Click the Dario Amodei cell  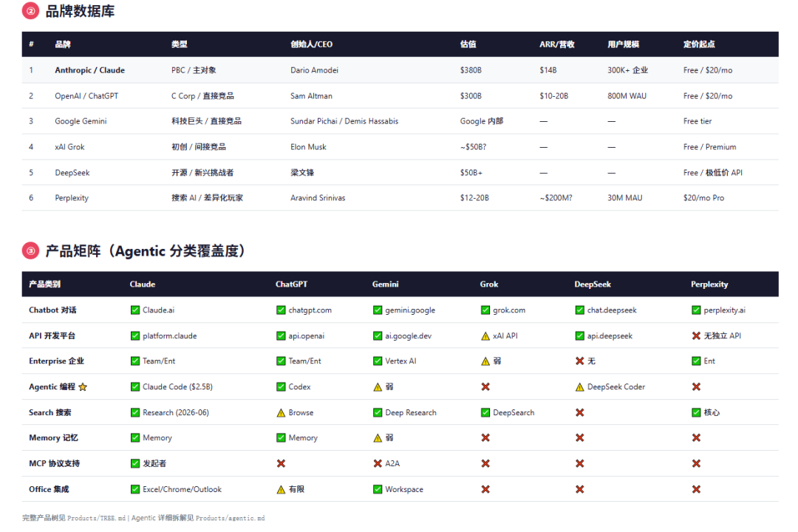point(314,70)
